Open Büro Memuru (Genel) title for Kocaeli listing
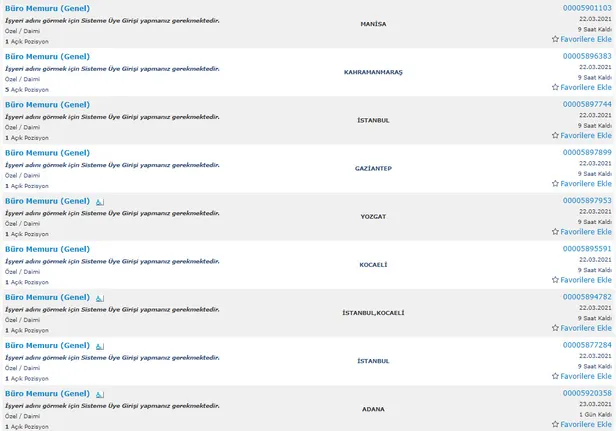The image size is (616, 431). point(48,249)
